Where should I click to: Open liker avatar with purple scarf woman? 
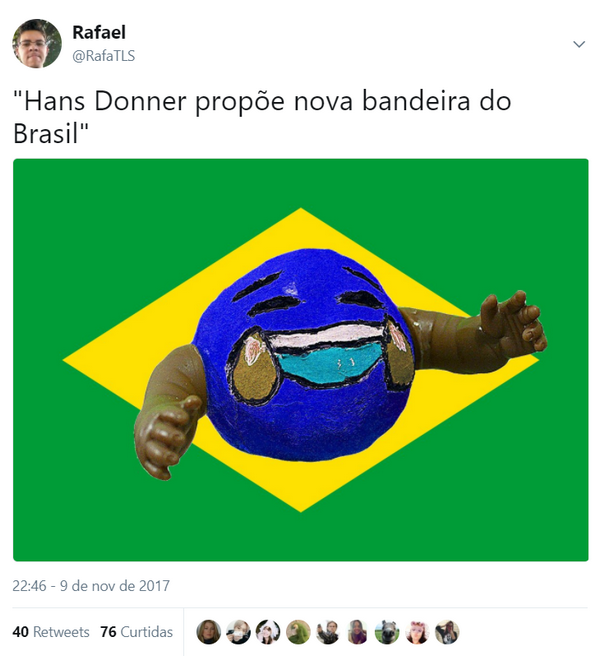357,632
